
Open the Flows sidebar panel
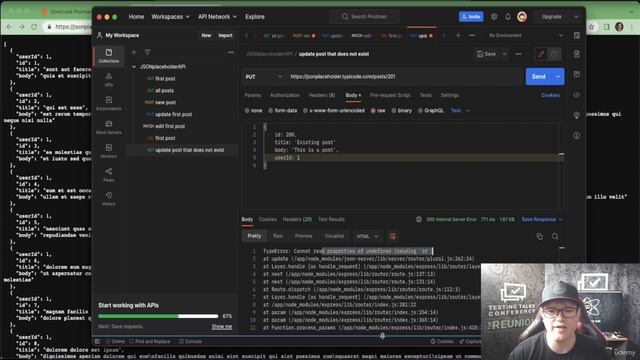pos(109,175)
